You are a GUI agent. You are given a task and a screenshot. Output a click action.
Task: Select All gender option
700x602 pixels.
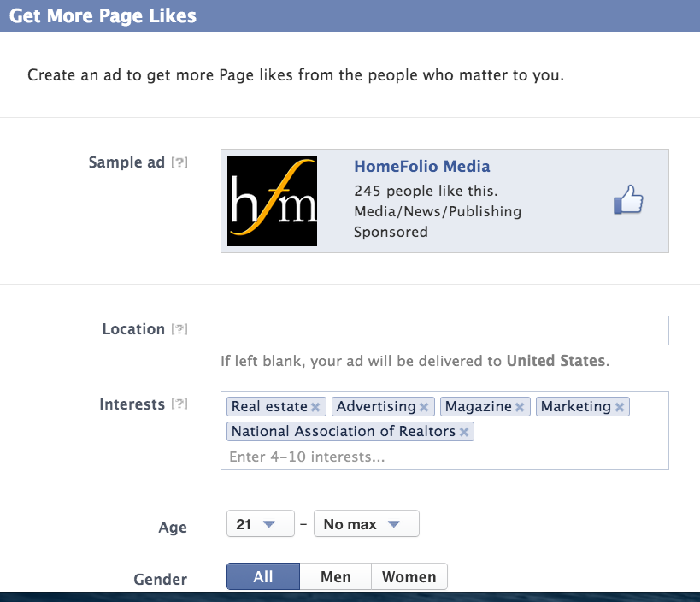tap(263, 576)
